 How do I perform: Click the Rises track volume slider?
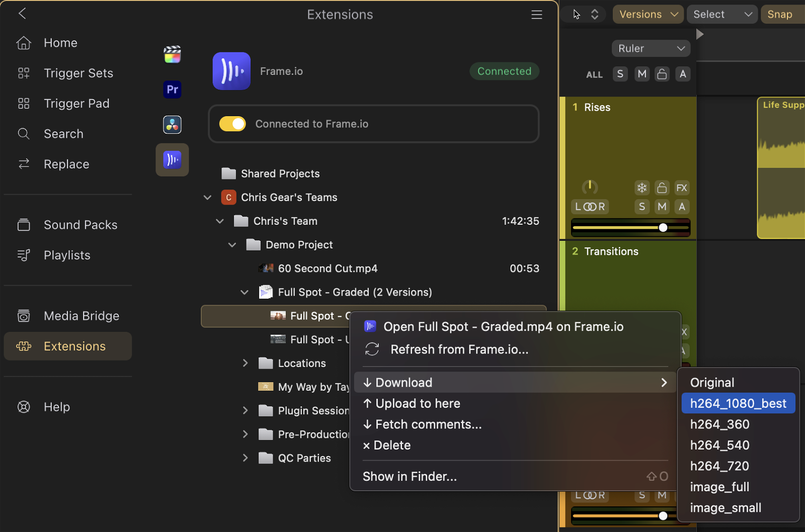tap(631, 228)
